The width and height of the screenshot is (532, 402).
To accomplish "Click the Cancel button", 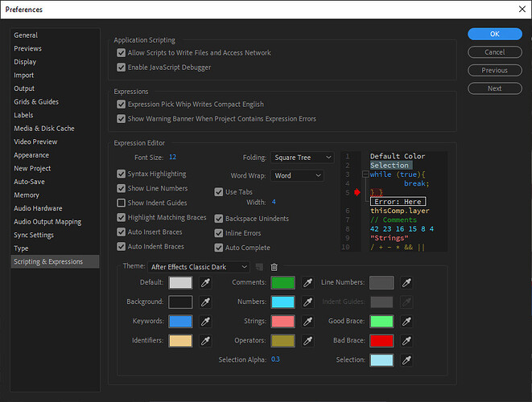I will click(494, 52).
